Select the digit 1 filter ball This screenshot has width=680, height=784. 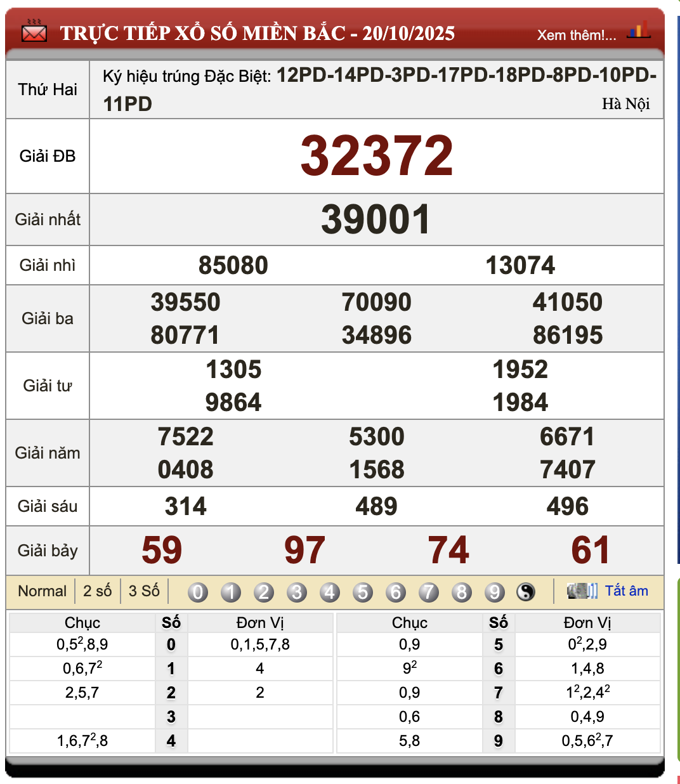point(231,592)
